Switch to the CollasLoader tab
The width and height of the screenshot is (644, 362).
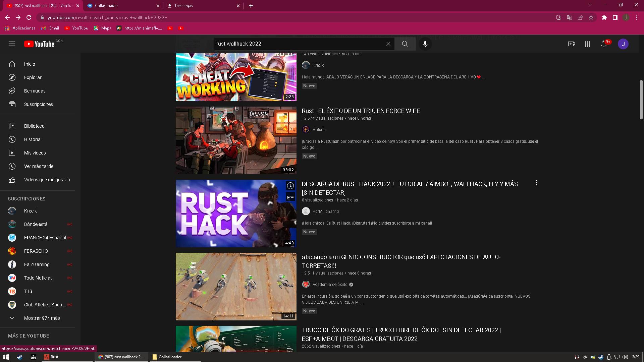[106, 6]
